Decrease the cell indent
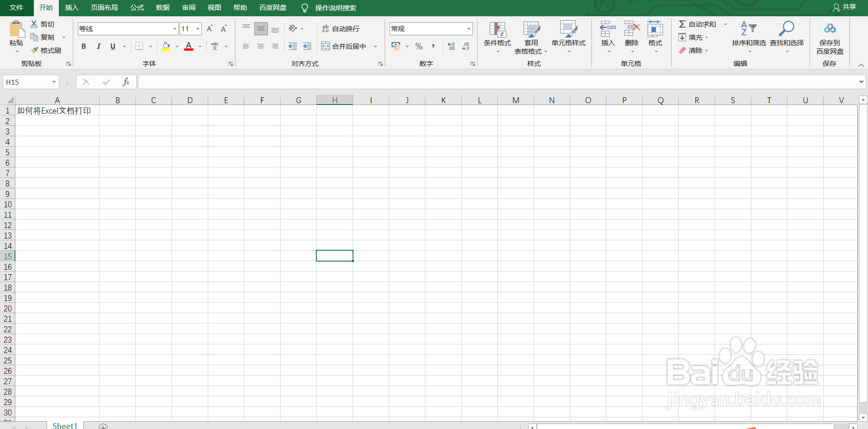 293,46
